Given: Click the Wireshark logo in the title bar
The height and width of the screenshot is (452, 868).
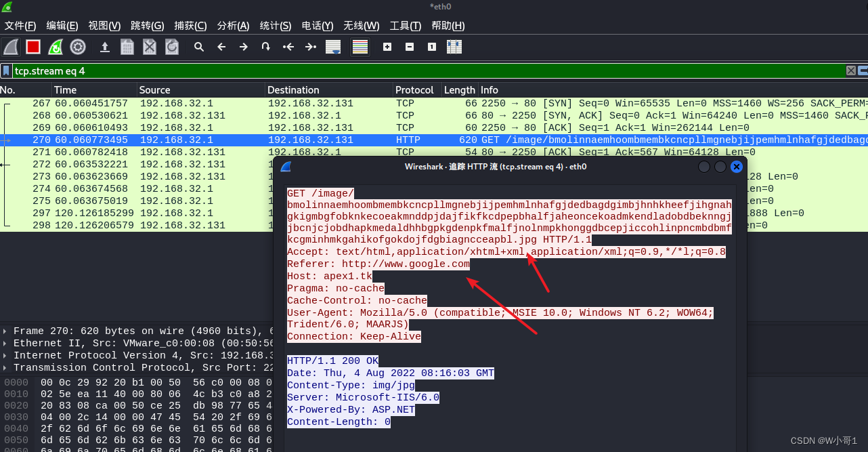Looking at the screenshot, I should (x=7, y=7).
